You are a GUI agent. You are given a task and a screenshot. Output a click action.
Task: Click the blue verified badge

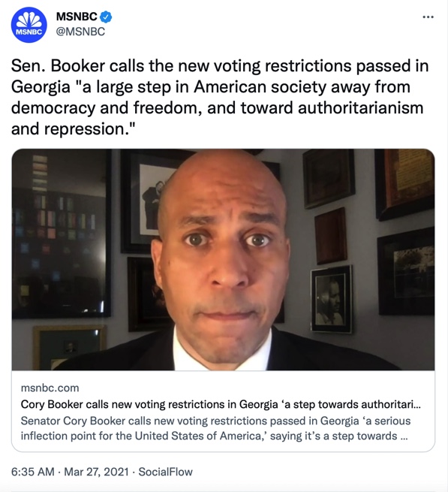click(106, 17)
